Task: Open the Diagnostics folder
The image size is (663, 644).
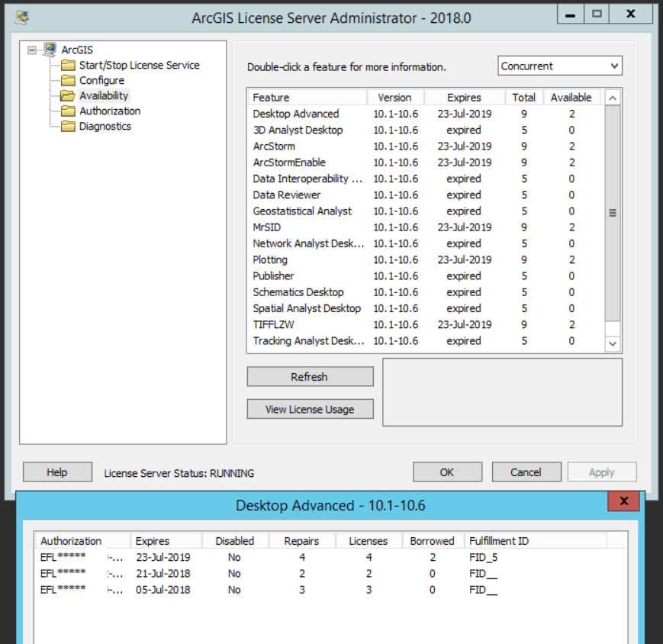Action: [x=105, y=125]
